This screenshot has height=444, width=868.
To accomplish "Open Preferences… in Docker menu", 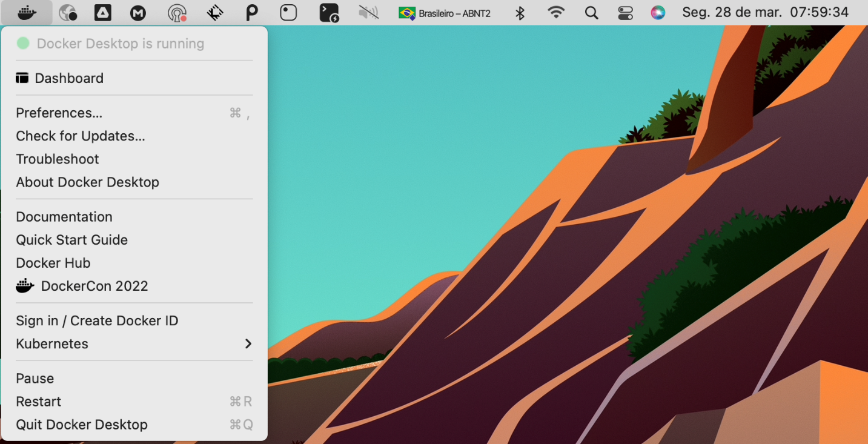I will [x=59, y=113].
